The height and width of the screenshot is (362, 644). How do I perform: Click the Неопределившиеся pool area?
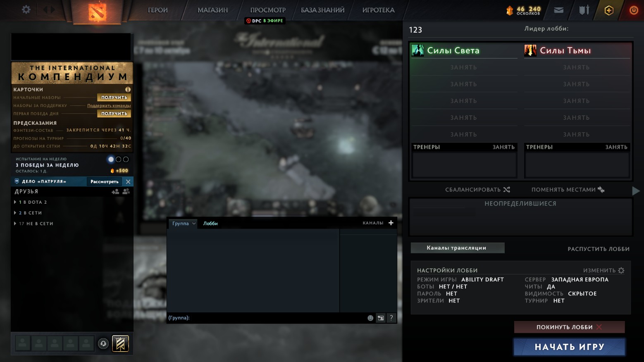pos(520,217)
